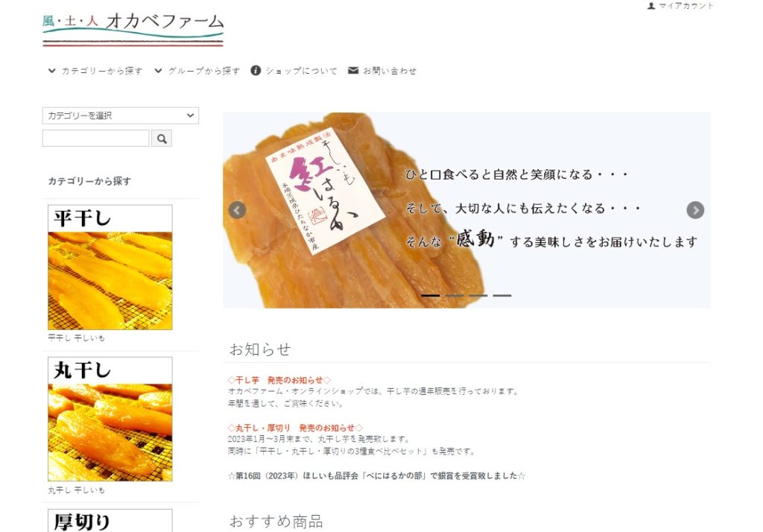Open マイアカウント person icon

(x=651, y=6)
